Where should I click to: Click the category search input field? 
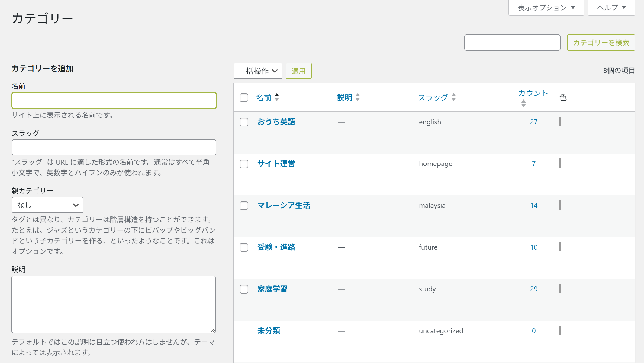pyautogui.click(x=512, y=43)
